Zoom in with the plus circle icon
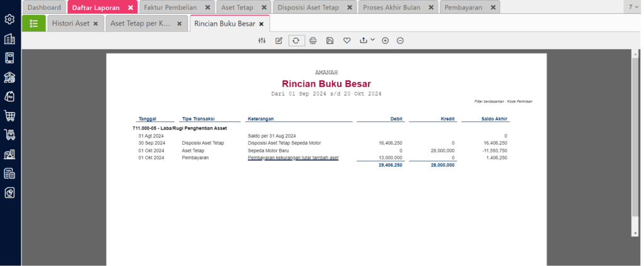This screenshot has width=644, height=266. [x=386, y=41]
